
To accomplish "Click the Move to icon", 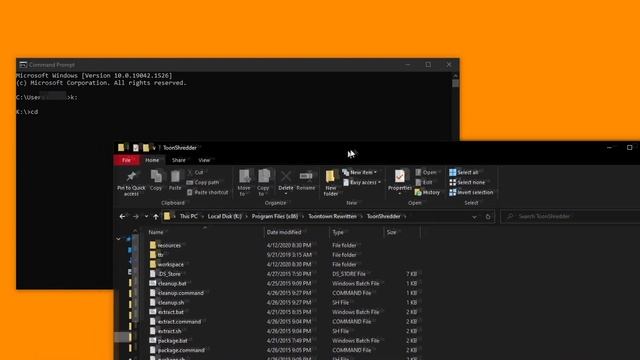I will (x=244, y=176).
